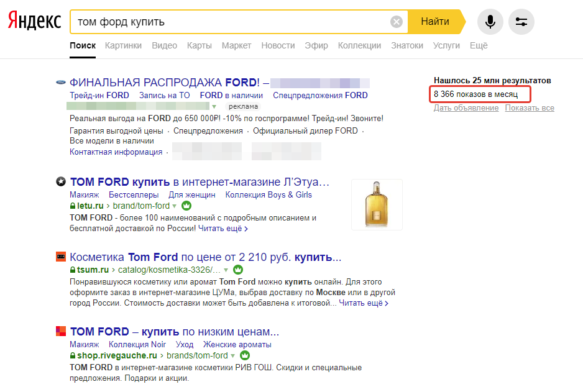Click the rivegauche favicon
This screenshot has width=583, height=392.
point(61,331)
